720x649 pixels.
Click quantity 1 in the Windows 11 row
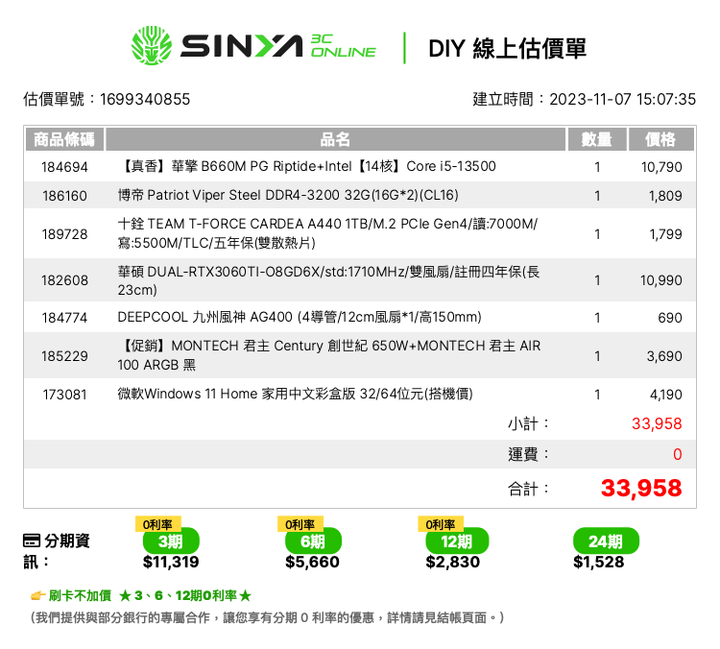(597, 395)
